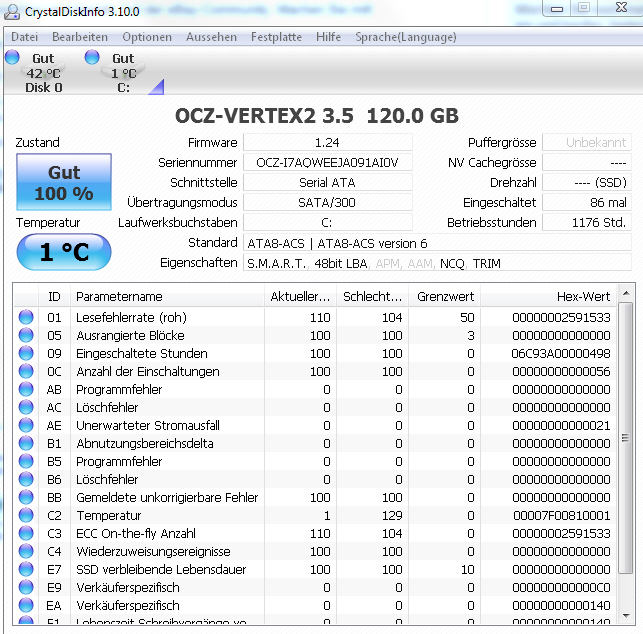Click status orb of ECC On-the-fly Anzahl row

coord(26,533)
